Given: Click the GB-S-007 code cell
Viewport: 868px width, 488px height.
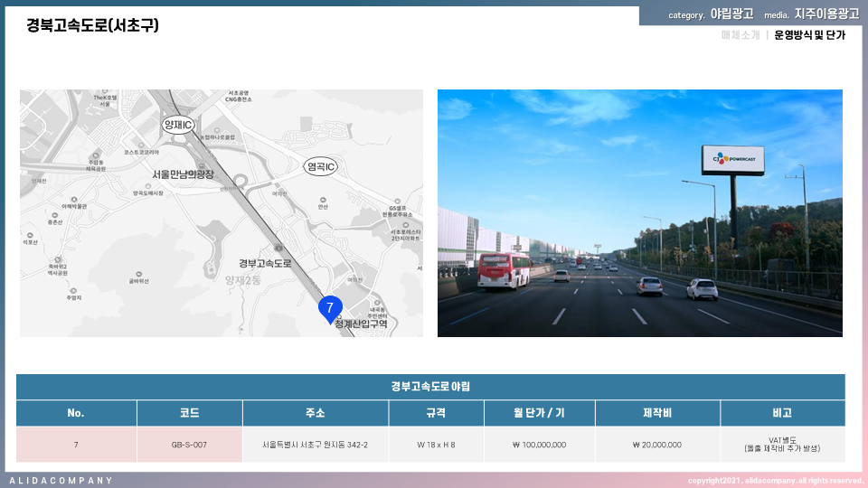Looking at the screenshot, I should [189, 445].
